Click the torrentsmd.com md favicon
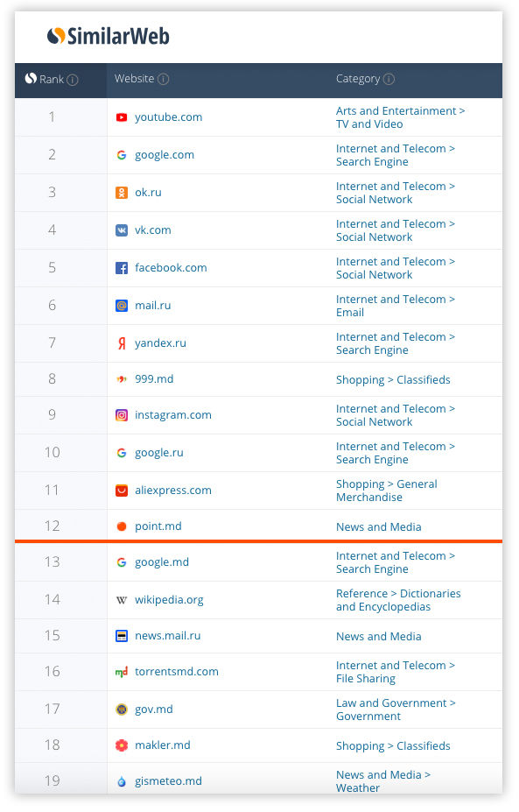The height and width of the screenshot is (812, 519). (122, 672)
